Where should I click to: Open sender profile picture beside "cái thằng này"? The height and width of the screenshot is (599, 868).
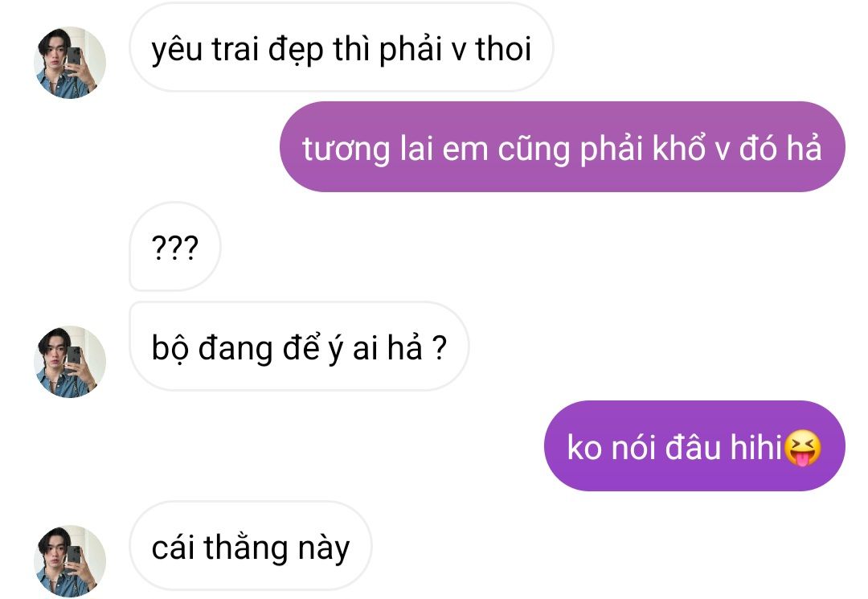click(x=70, y=560)
